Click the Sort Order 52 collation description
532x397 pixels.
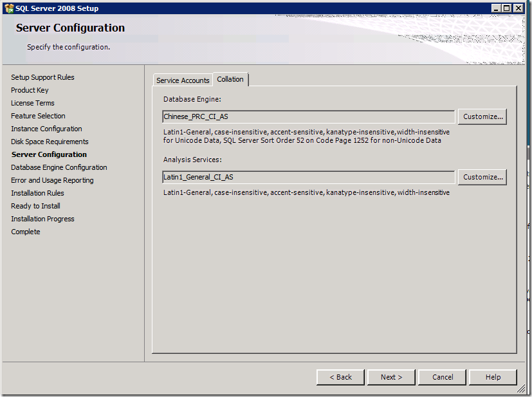306,136
